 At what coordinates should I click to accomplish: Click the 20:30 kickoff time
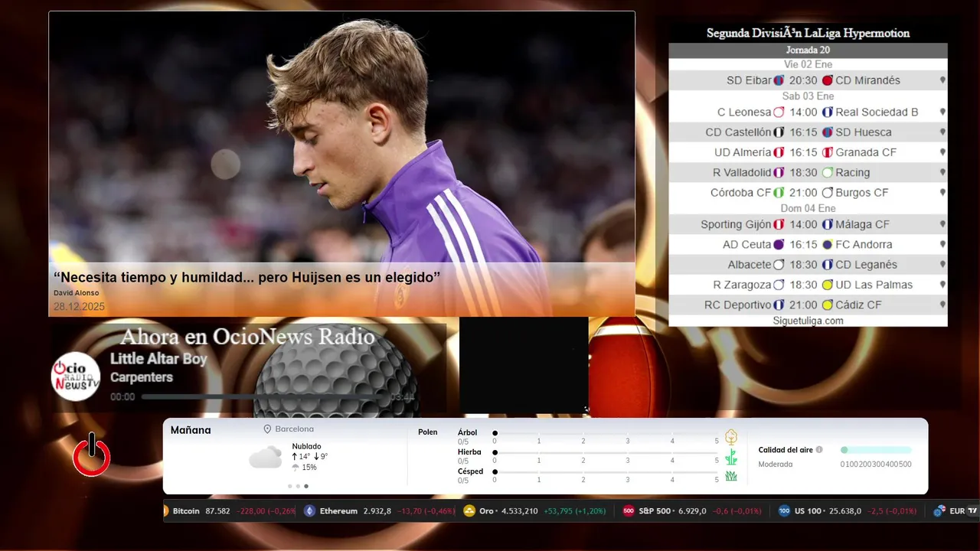(803, 80)
